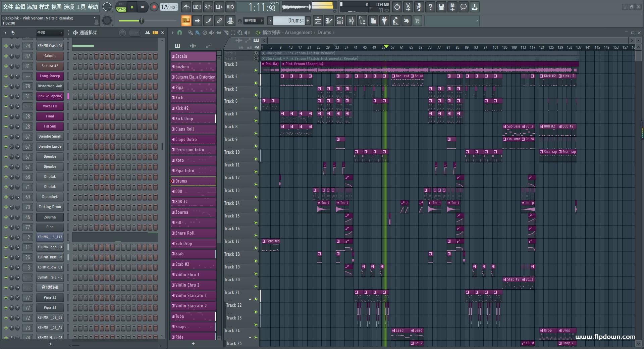The width and height of the screenshot is (644, 349).
Task: Stop playback with the stop button
Action: tap(142, 7)
